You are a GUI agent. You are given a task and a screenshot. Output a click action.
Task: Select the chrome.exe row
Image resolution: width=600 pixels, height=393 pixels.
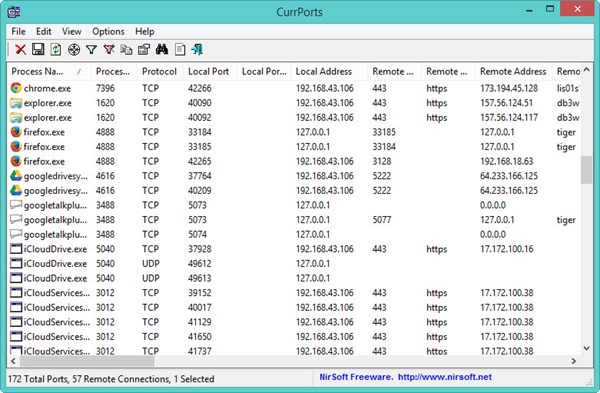point(294,88)
